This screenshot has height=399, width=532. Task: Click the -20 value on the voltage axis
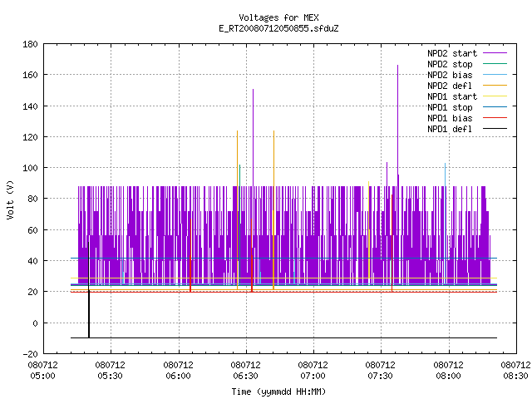click(x=30, y=354)
